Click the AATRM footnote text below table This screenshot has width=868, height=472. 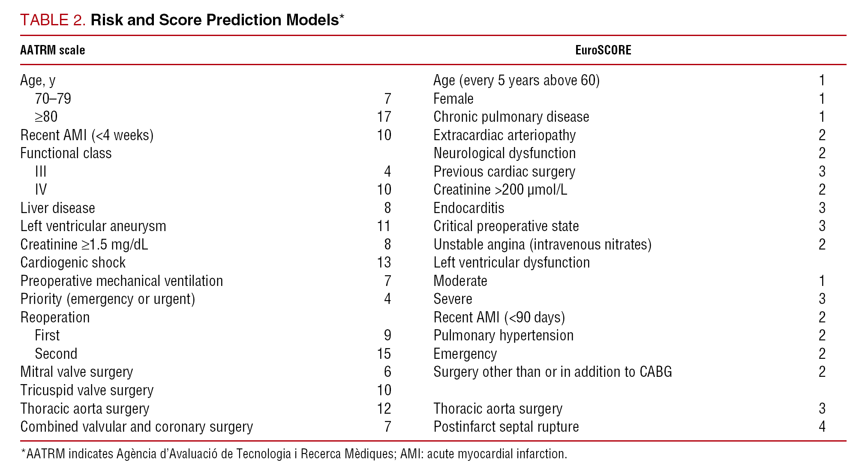tap(294, 454)
